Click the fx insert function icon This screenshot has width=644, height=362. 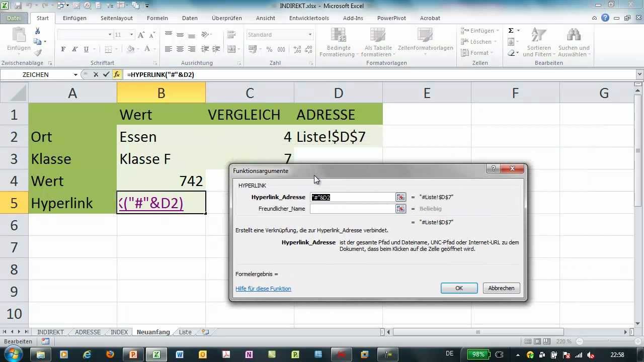(x=117, y=74)
